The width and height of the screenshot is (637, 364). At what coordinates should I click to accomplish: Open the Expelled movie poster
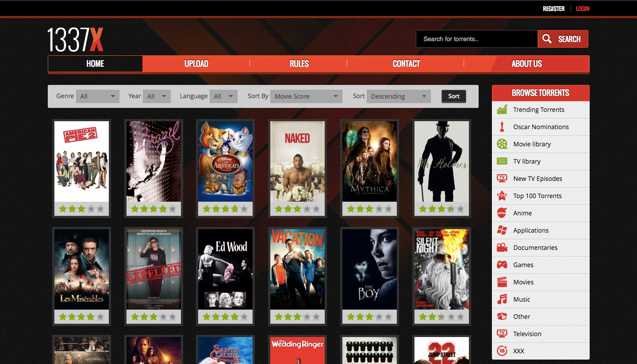[153, 269]
